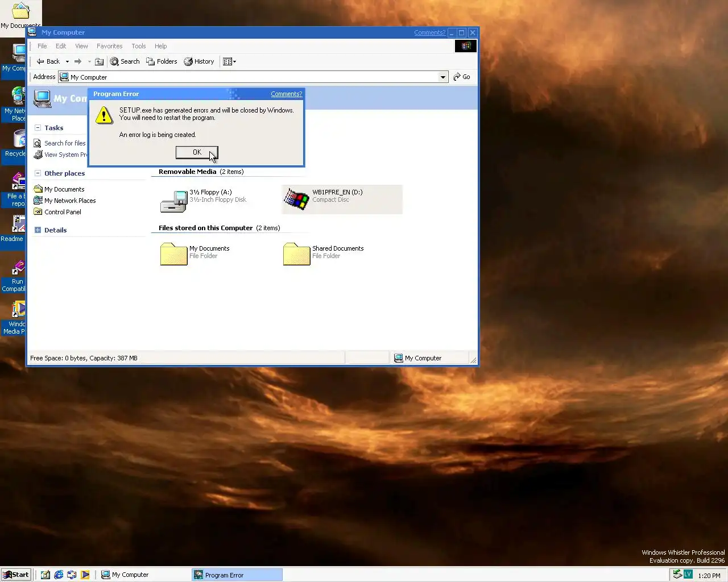The image size is (728, 582).
Task: Click the Up one level folder icon
Action: pos(99,61)
